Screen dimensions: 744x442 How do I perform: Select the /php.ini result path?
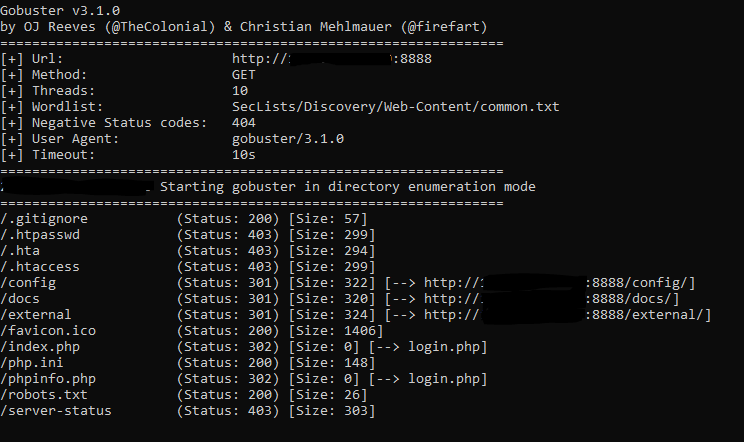coord(32,363)
